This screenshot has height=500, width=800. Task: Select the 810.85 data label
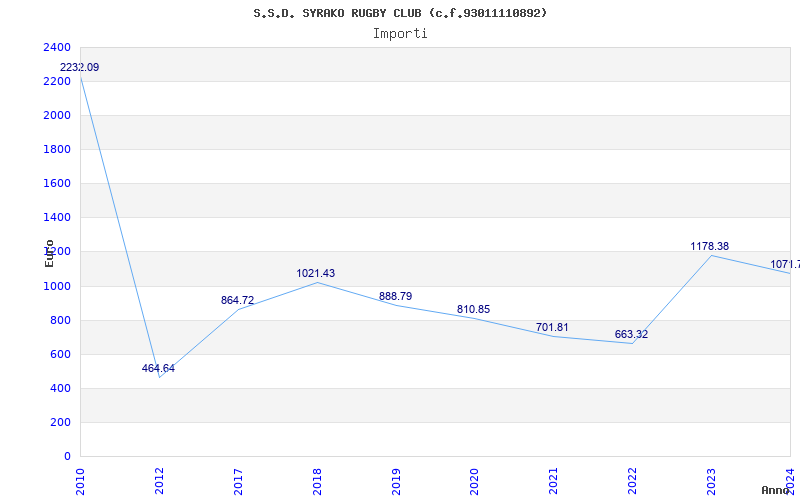pyautogui.click(x=473, y=310)
